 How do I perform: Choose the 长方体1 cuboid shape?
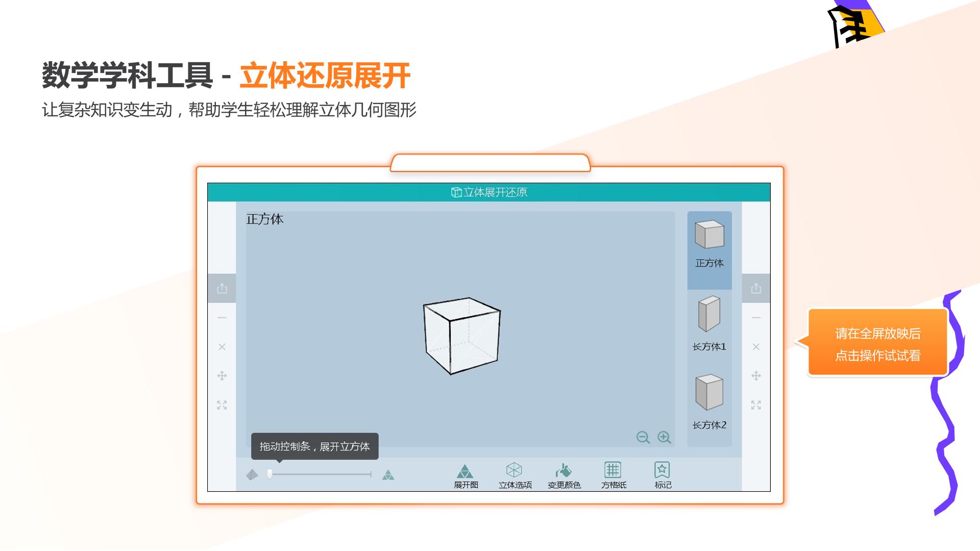click(709, 323)
